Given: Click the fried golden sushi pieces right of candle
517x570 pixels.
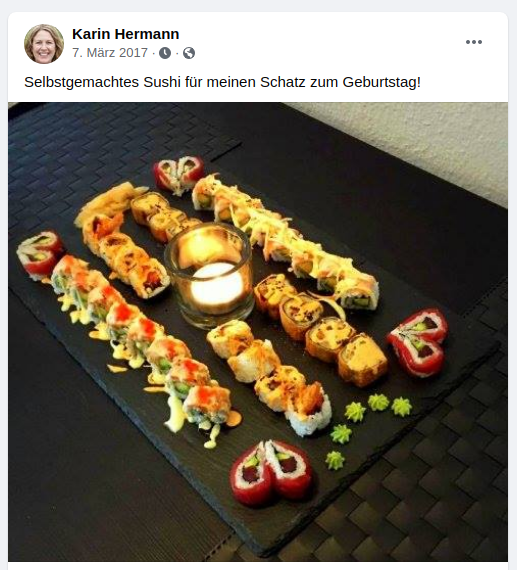Looking at the screenshot, I should coord(321,329).
